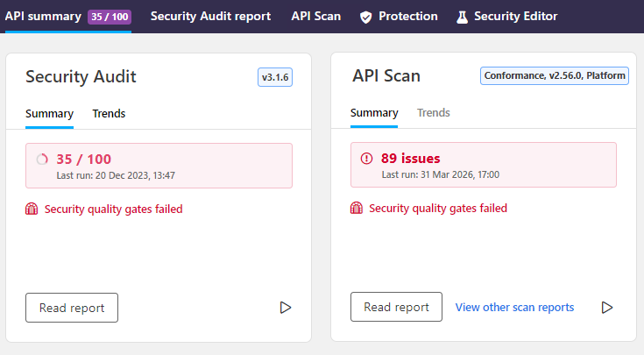The width and height of the screenshot is (644, 355).
Task: Select the Trends tab in API Scan card
Action: pyautogui.click(x=434, y=113)
